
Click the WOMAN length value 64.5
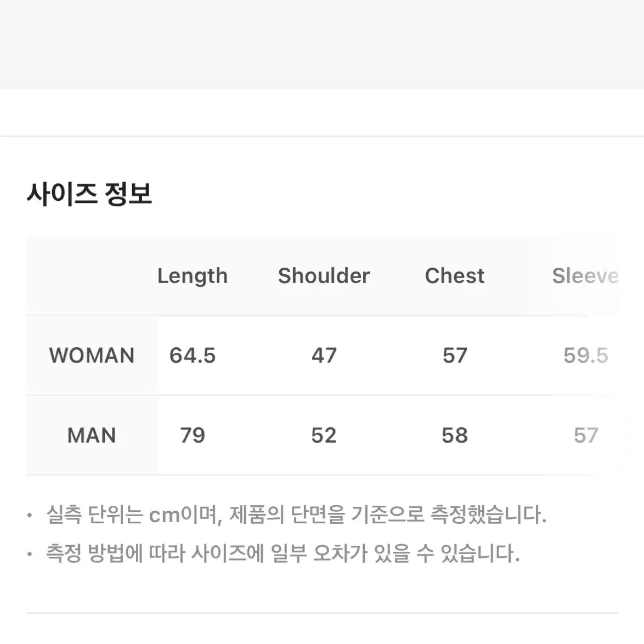tap(192, 355)
